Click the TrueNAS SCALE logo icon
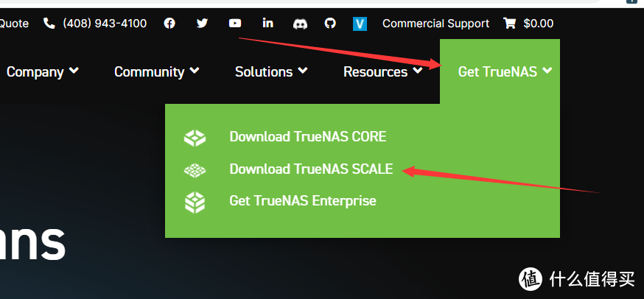The width and height of the screenshot is (644, 299). [x=195, y=169]
